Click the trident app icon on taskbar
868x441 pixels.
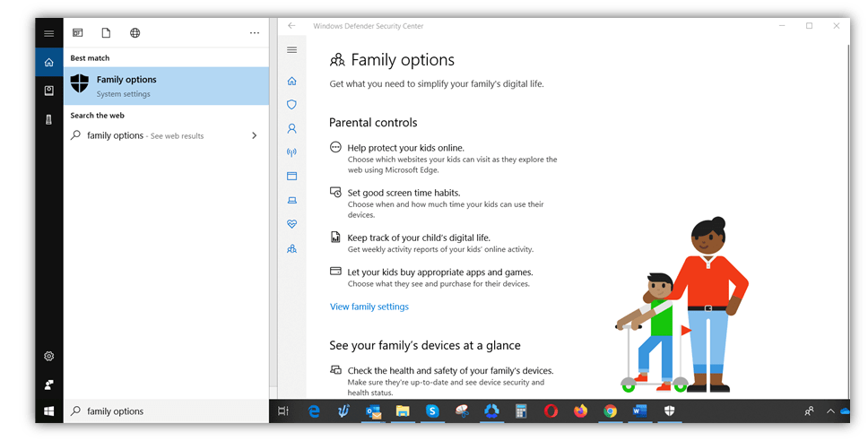[343, 411]
